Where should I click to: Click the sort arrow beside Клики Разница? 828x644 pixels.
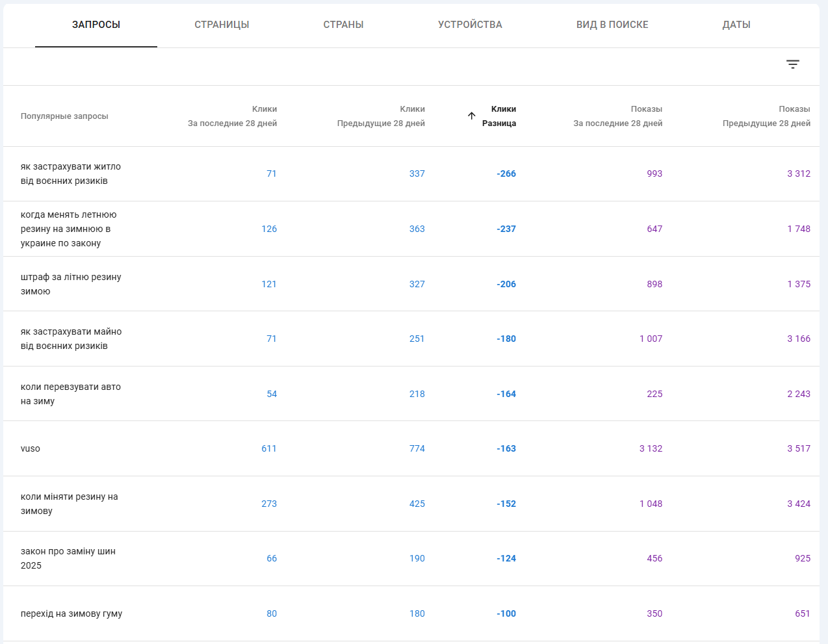tap(472, 116)
